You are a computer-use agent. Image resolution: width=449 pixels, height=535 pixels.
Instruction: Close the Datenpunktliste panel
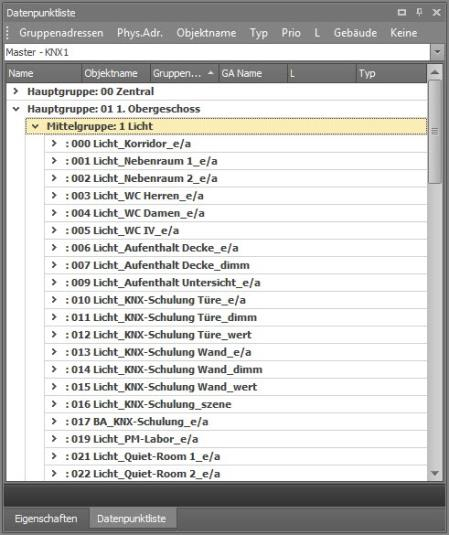436,13
